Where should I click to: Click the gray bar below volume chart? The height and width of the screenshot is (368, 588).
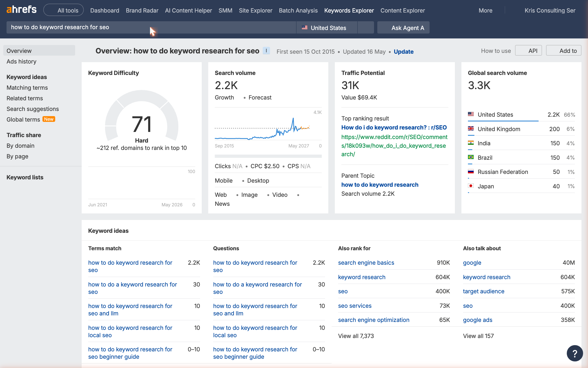pos(268,156)
